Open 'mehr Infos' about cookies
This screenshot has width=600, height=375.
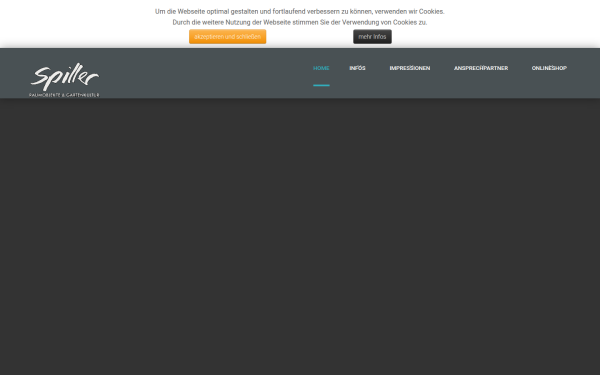(x=372, y=37)
